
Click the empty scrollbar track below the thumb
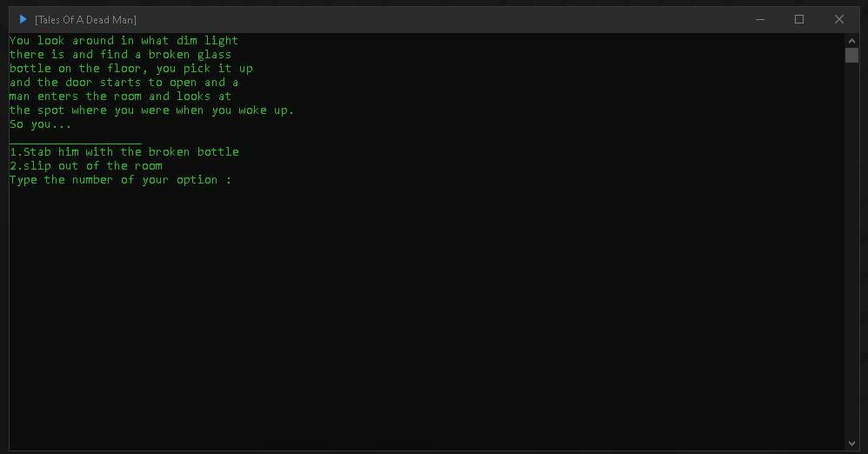click(x=851, y=249)
